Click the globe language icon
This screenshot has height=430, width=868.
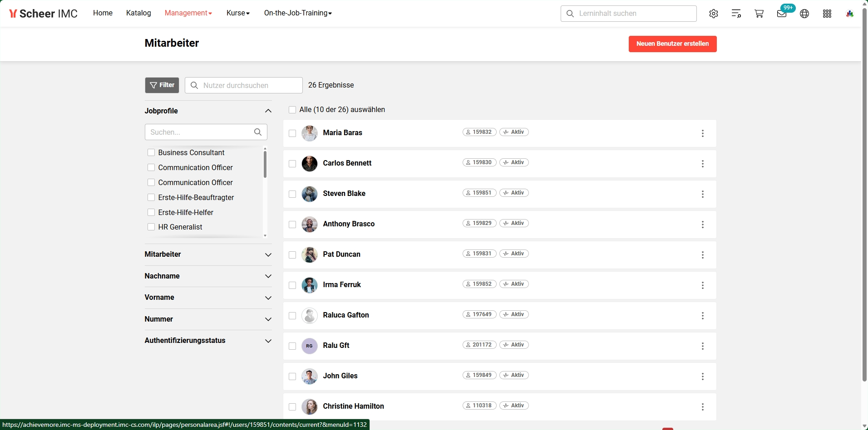[804, 14]
